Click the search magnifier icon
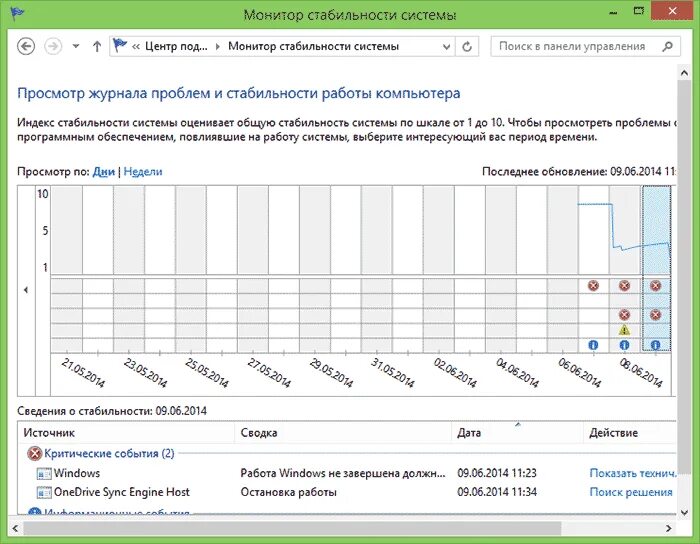This screenshot has width=700, height=544. [667, 46]
